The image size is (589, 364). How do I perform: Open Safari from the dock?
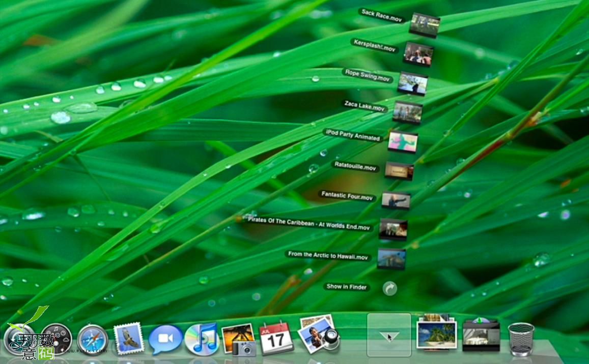tap(93, 340)
